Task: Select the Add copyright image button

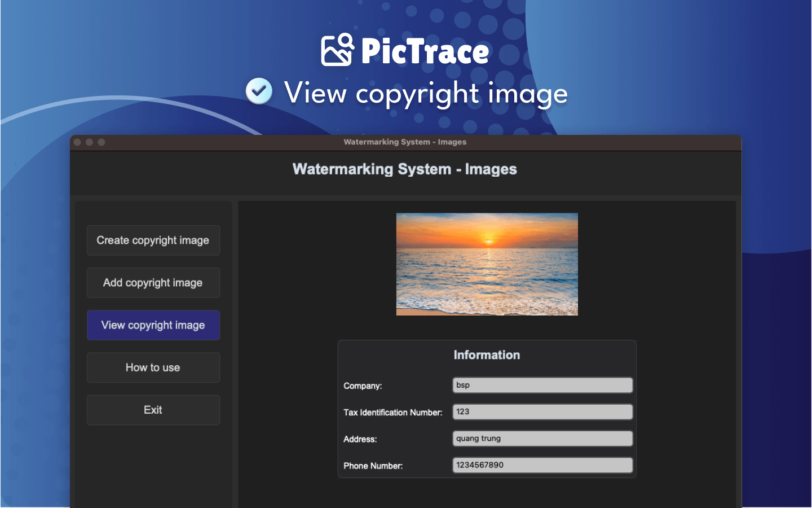Action: pos(153,283)
